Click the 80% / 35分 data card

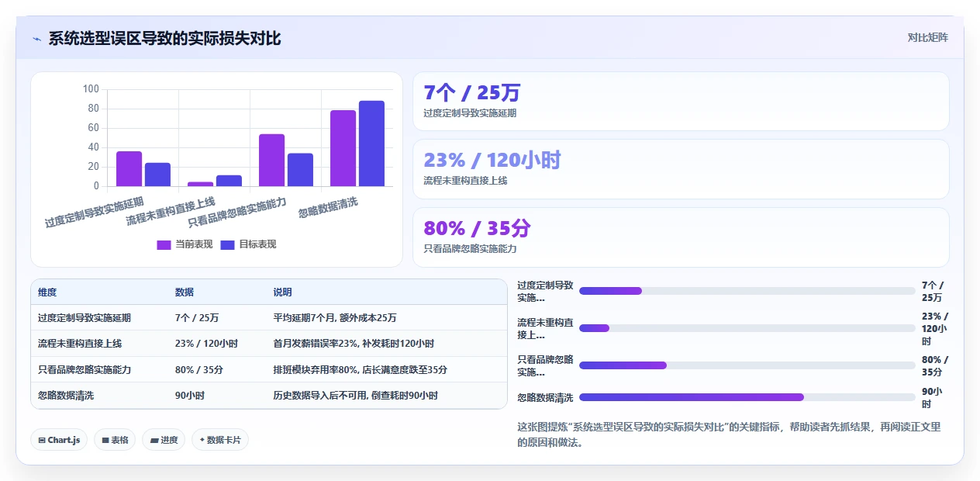681,237
